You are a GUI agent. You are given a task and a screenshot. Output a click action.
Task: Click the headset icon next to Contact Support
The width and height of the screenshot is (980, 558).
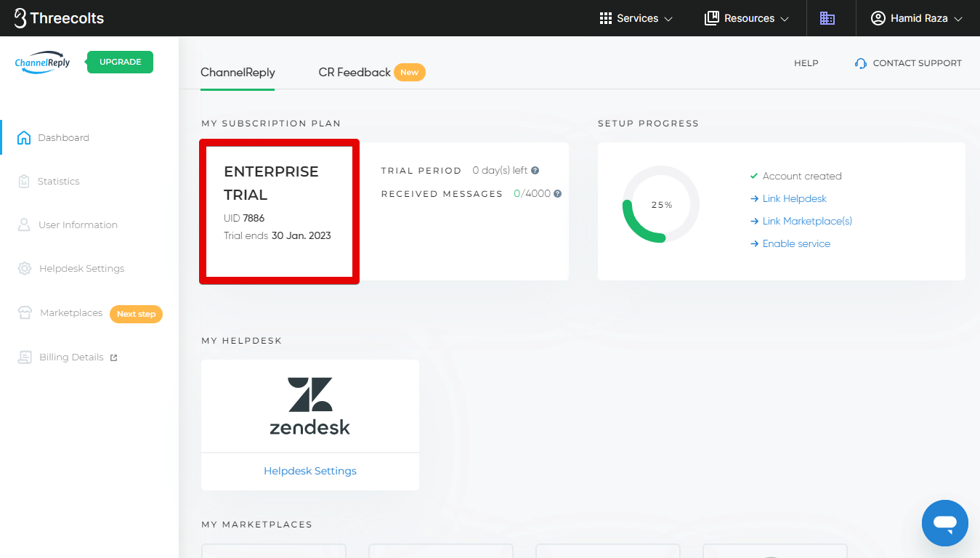[x=861, y=63]
